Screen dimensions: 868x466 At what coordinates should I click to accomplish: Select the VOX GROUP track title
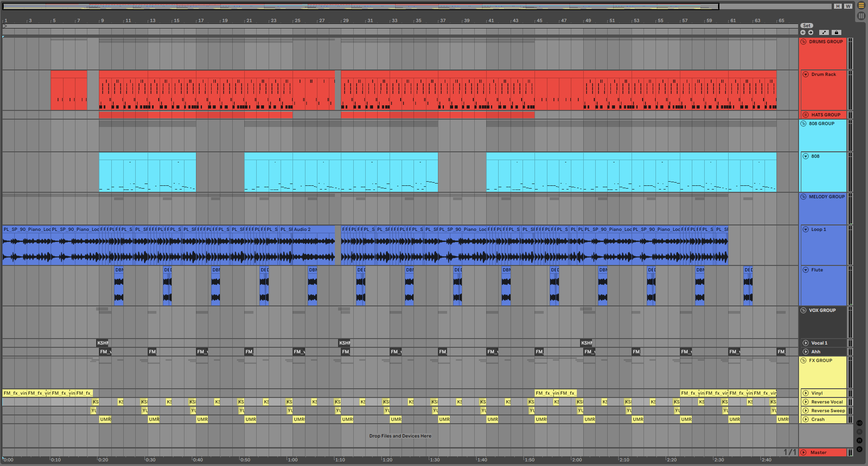(x=822, y=310)
